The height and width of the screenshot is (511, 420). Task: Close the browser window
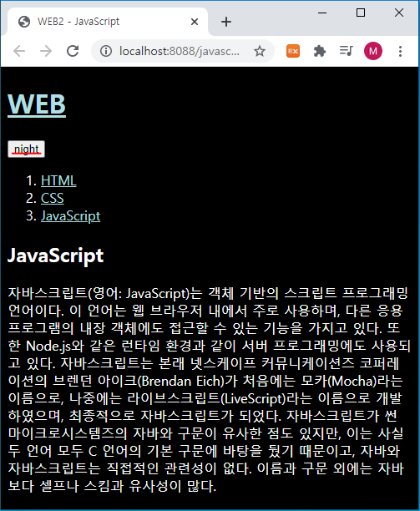tap(399, 13)
